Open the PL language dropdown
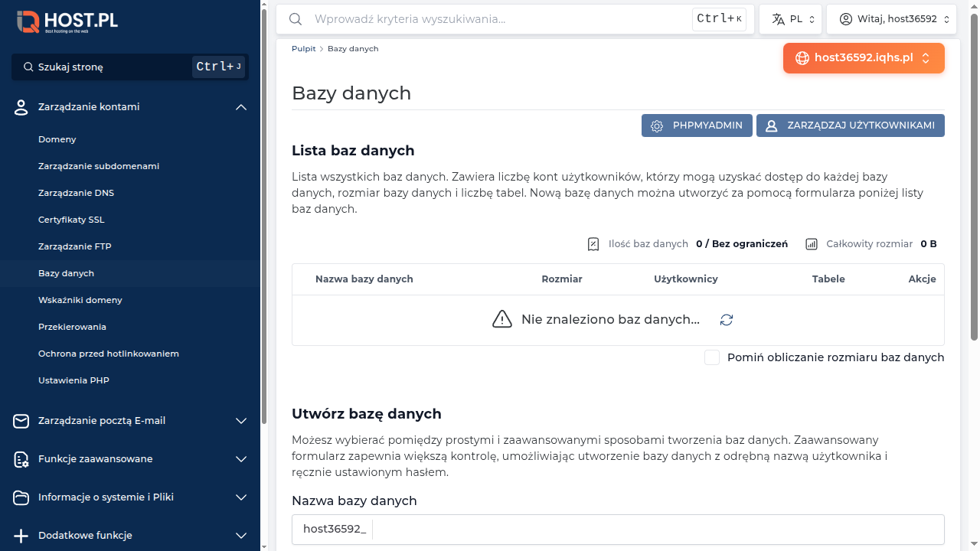Image resolution: width=980 pixels, height=551 pixels. tap(790, 19)
